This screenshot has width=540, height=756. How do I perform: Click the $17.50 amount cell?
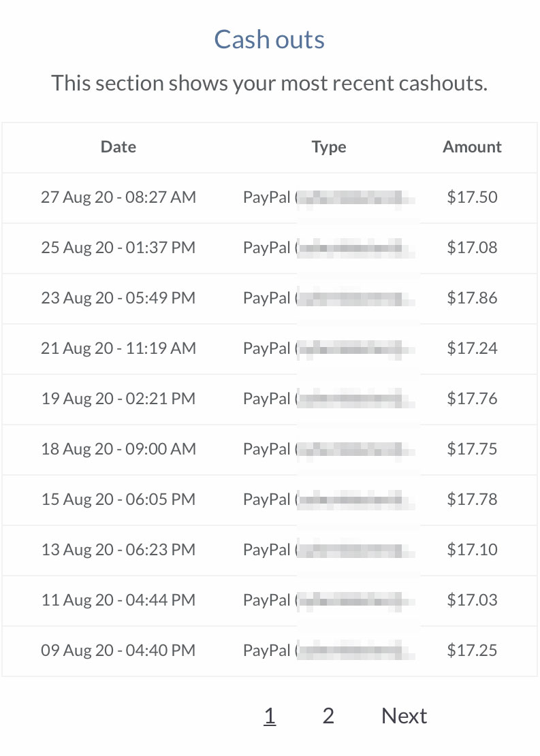point(472,197)
